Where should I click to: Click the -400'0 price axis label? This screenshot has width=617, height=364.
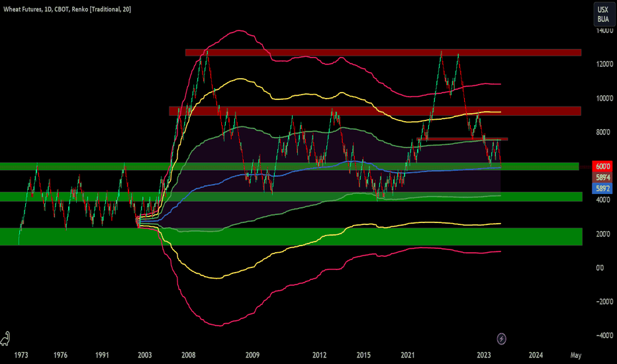(604, 336)
